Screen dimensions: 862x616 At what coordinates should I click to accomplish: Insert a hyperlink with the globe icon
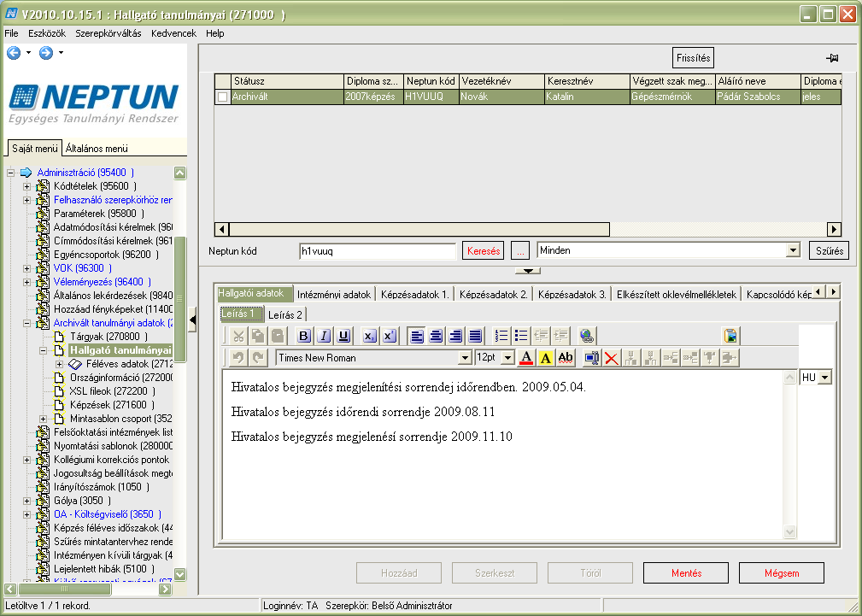pyautogui.click(x=587, y=336)
